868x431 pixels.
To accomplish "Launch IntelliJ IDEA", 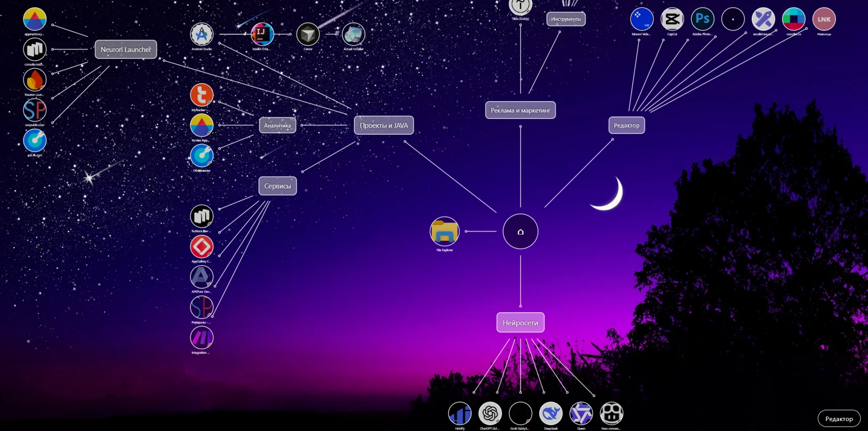I will 262,34.
